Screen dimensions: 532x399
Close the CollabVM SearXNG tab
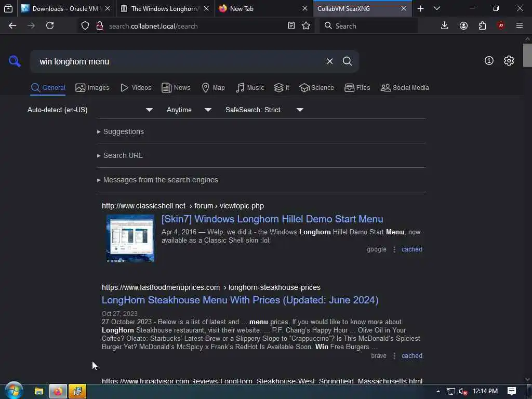[x=403, y=8]
